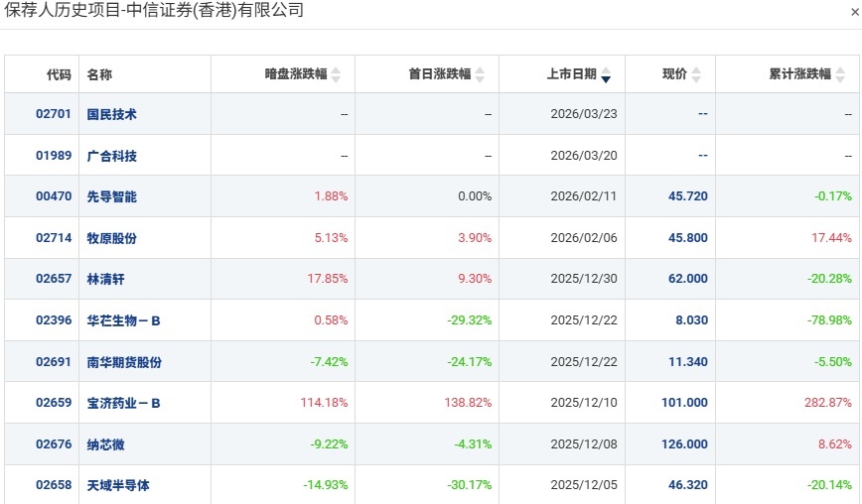Click listing date 2026/03/23
The width and height of the screenshot is (862, 504).
pyautogui.click(x=584, y=114)
